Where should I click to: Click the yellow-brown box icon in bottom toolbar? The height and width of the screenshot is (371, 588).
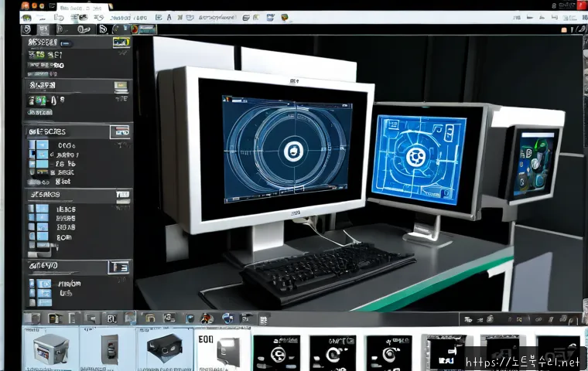[55, 319]
